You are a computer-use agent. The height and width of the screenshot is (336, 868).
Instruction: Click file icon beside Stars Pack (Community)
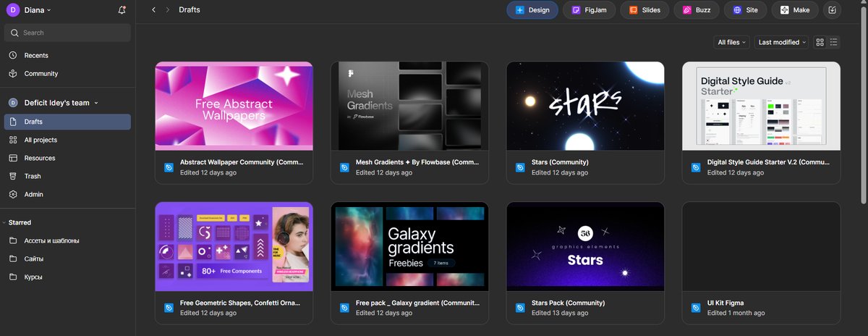(520, 308)
